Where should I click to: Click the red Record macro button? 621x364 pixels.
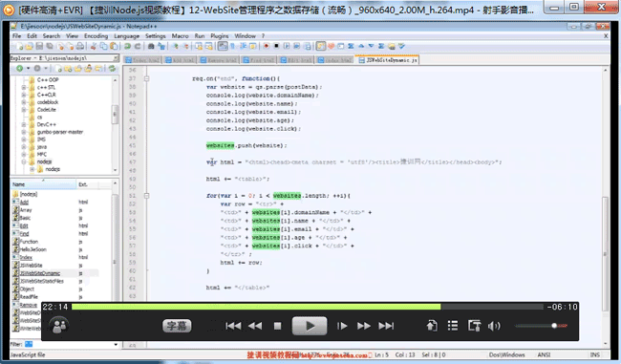(x=267, y=47)
